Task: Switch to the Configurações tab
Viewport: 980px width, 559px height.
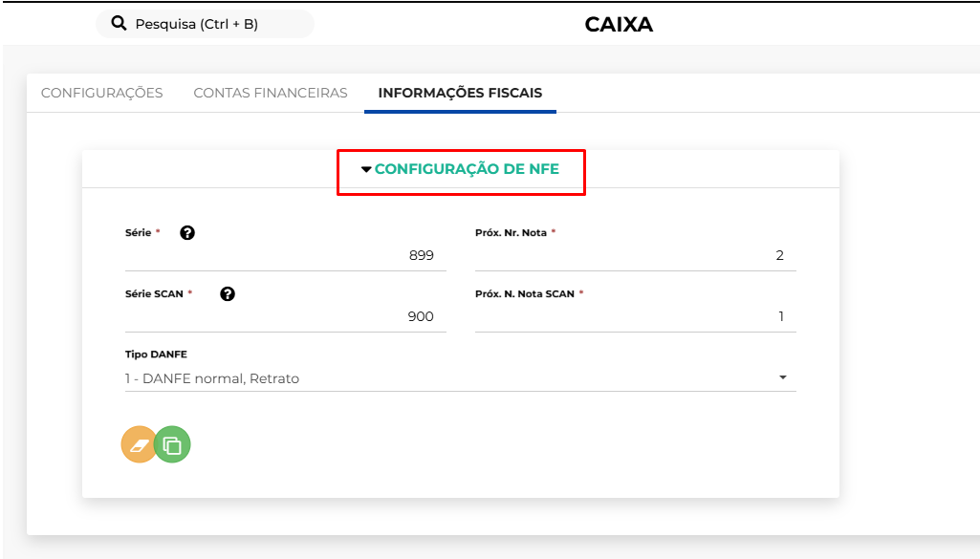Action: pyautogui.click(x=102, y=93)
